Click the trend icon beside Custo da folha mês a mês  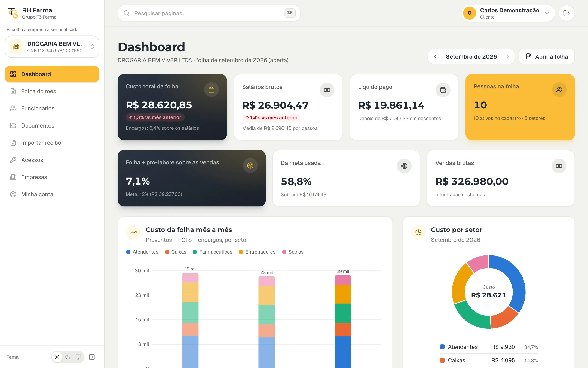click(133, 232)
